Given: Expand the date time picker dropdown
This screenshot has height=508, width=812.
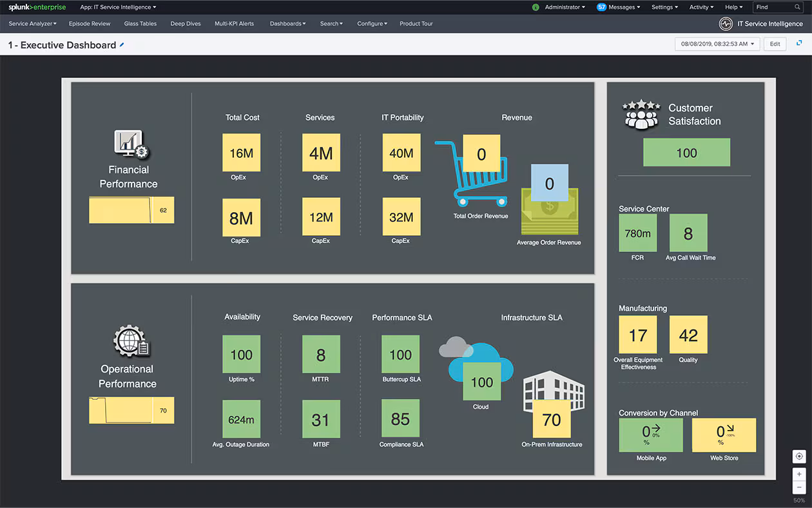Looking at the screenshot, I should (717, 44).
